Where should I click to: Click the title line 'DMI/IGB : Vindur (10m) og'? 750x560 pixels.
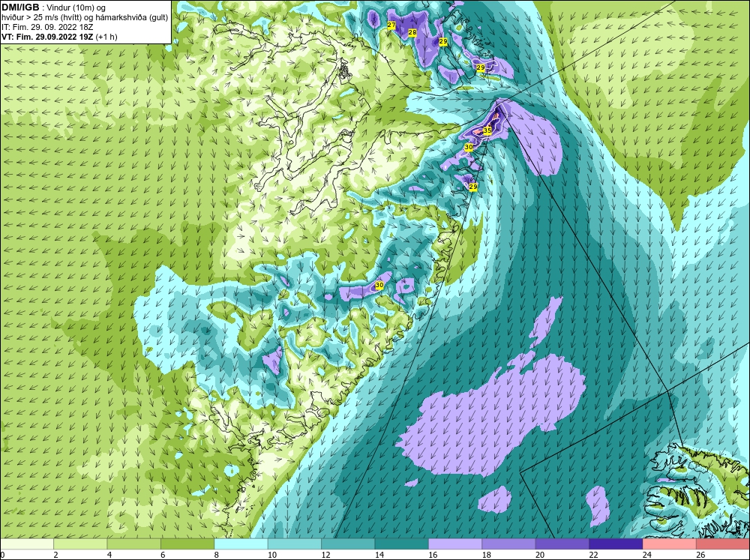point(53,7)
